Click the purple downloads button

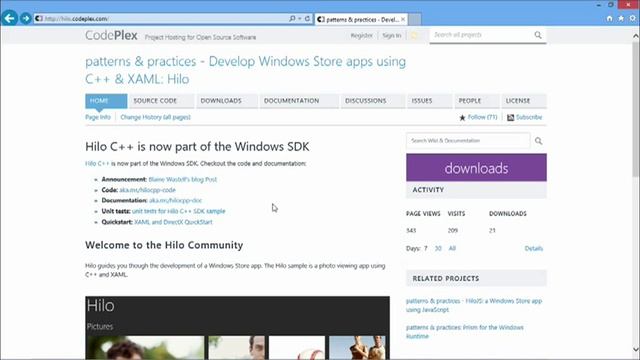tap(476, 168)
